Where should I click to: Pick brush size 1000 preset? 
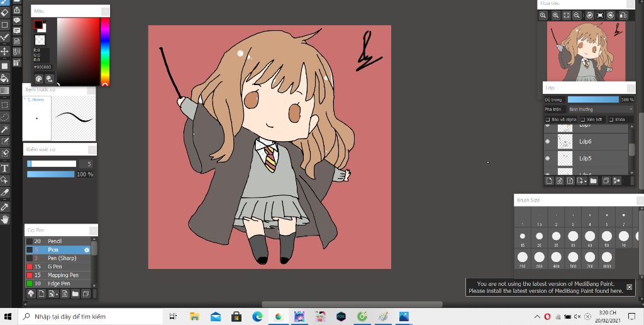tap(607, 259)
